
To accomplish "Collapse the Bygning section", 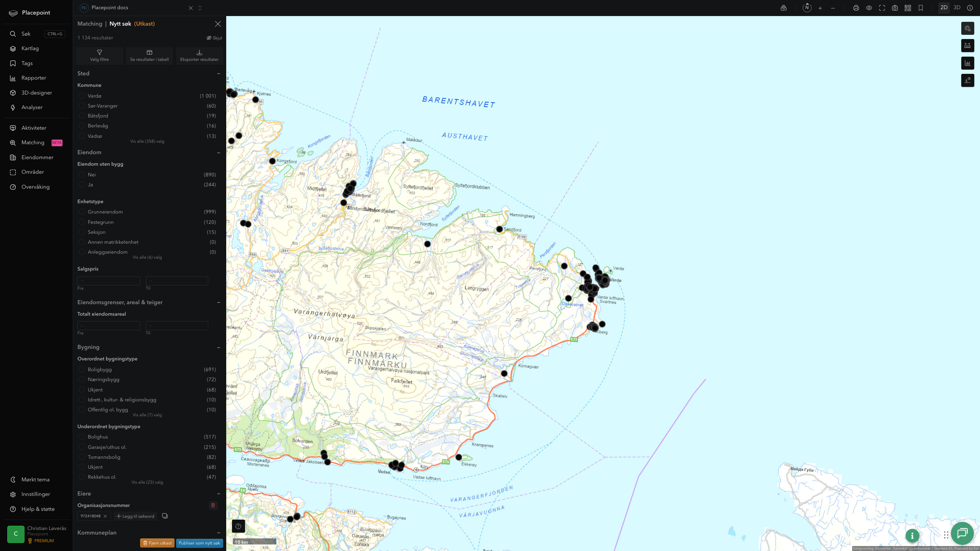I will pos(219,347).
